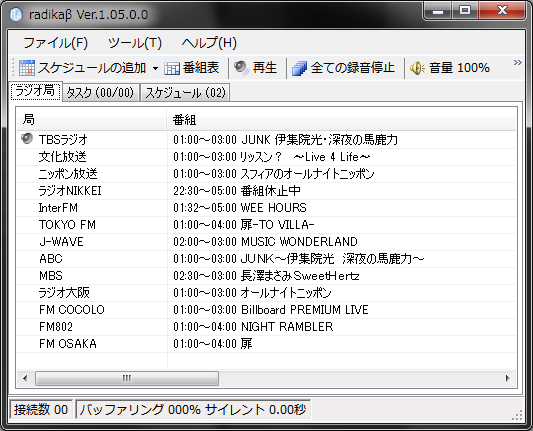
Task: Click the 再生 toolbar button text
Action: click(x=264, y=68)
